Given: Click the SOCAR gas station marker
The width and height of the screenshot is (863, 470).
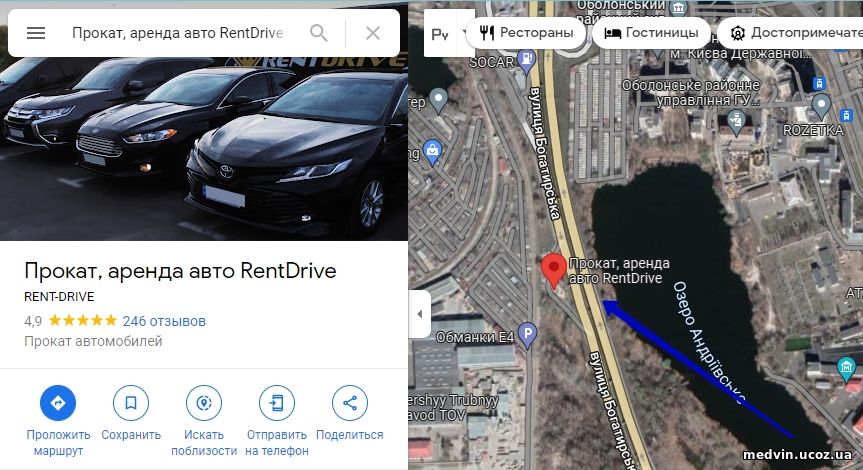Looking at the screenshot, I should click(x=527, y=62).
